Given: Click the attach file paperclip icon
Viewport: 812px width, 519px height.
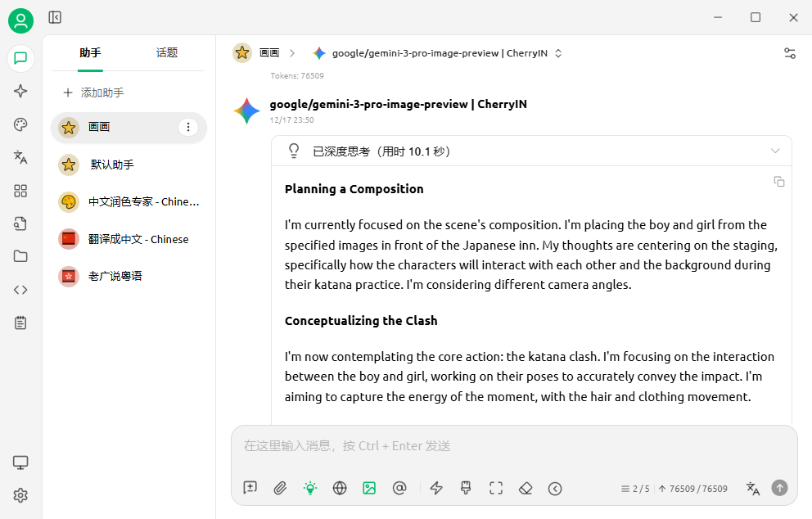Looking at the screenshot, I should pyautogui.click(x=280, y=488).
